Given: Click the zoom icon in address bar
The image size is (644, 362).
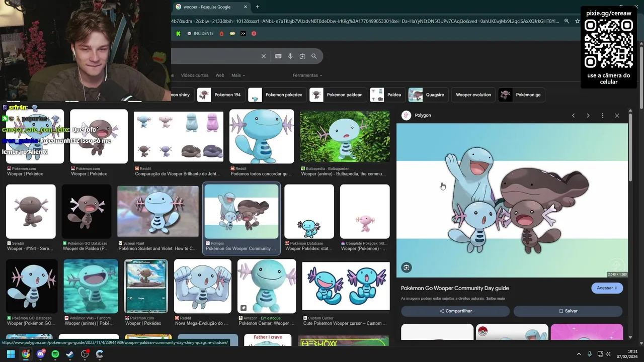Looking at the screenshot, I should point(567,21).
